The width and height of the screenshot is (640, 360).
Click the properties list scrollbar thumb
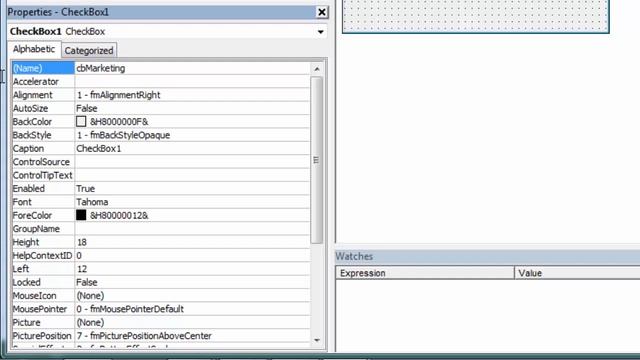pos(317,160)
